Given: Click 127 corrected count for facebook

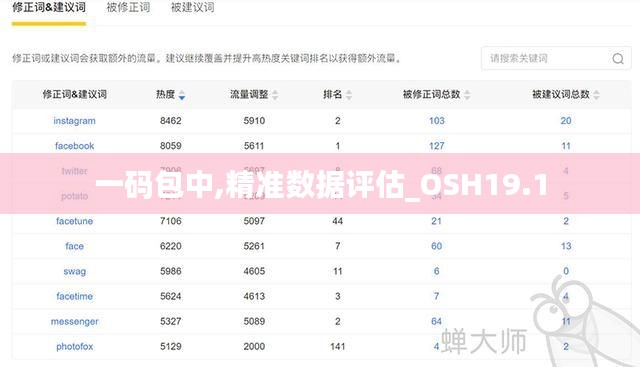Looking at the screenshot, I should [x=436, y=146].
